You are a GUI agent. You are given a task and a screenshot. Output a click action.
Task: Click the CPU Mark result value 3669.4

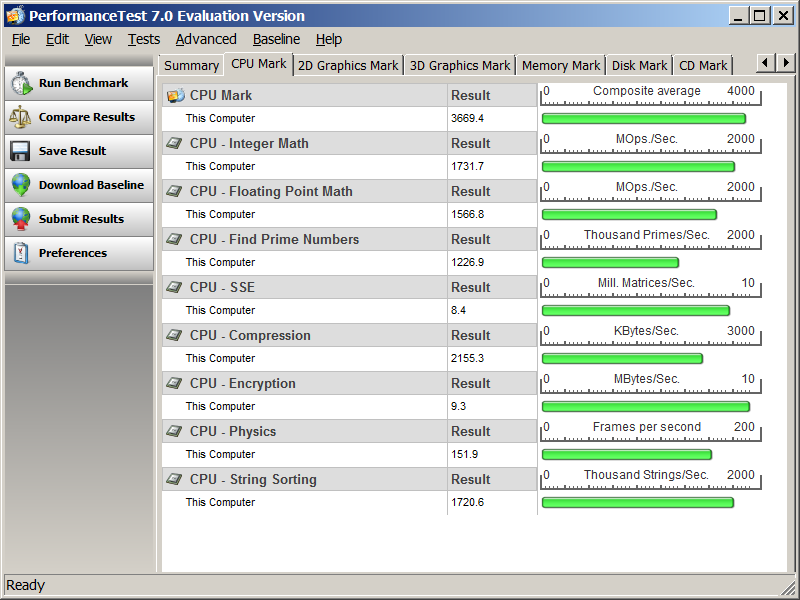[467, 118]
